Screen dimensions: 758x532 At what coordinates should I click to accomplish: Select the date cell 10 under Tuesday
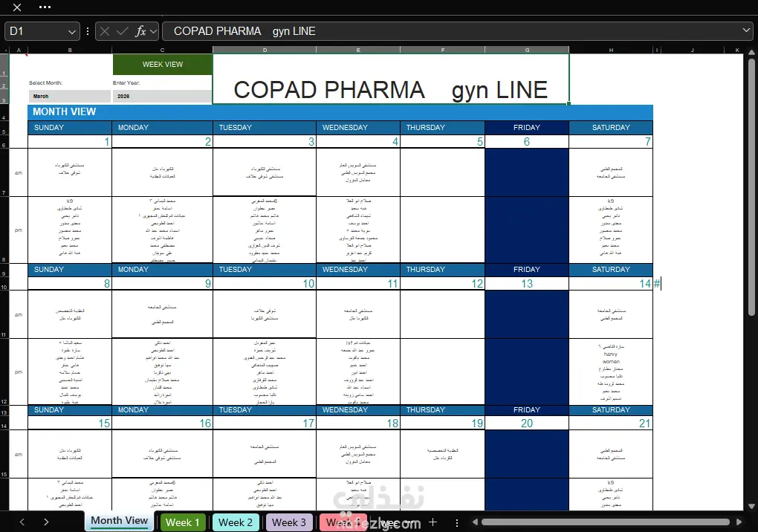265,284
